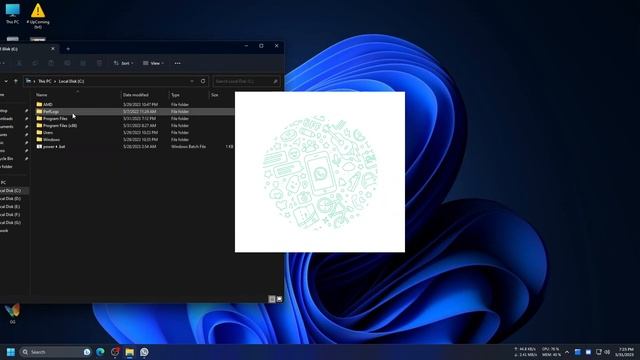Go up one folder level arrow
The height and width of the screenshot is (360, 640).
click(16, 81)
